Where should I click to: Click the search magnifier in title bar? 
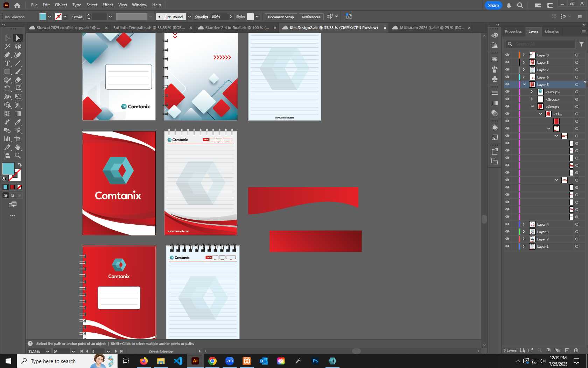point(520,5)
